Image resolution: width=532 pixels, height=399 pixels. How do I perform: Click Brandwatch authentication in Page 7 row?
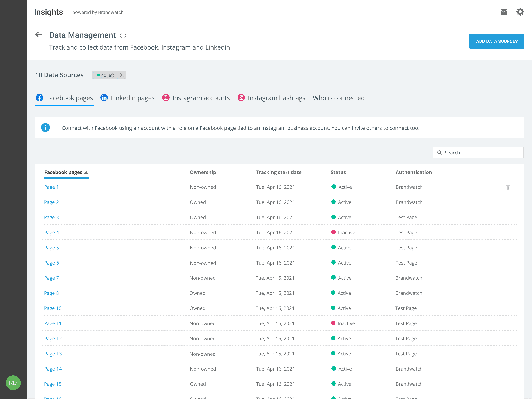pos(409,278)
